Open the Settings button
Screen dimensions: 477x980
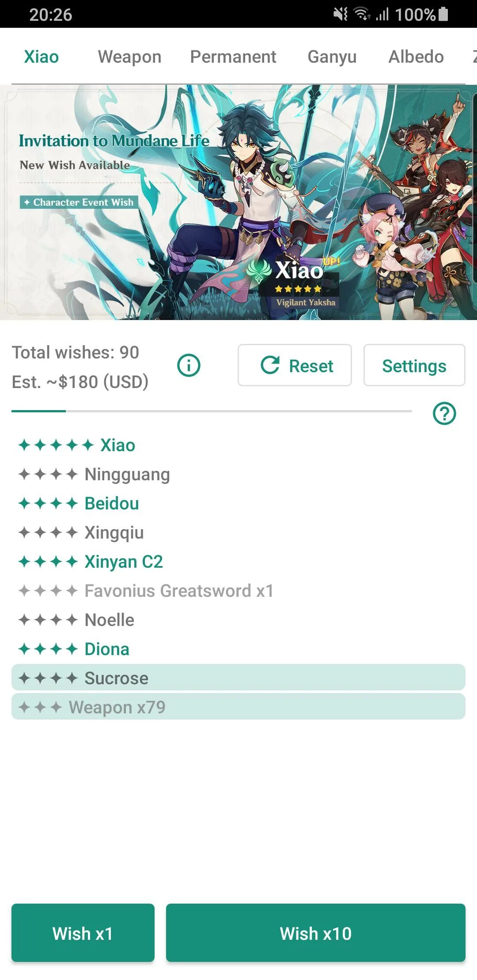click(414, 365)
